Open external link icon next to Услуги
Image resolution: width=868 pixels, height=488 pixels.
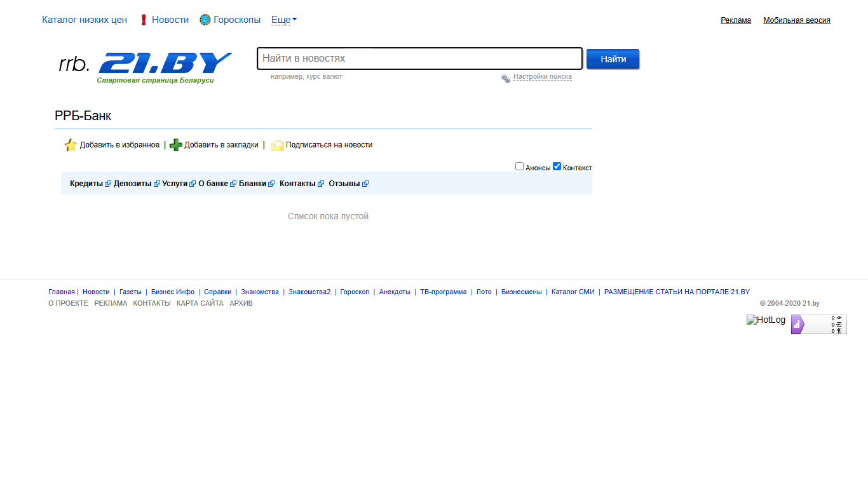[193, 184]
